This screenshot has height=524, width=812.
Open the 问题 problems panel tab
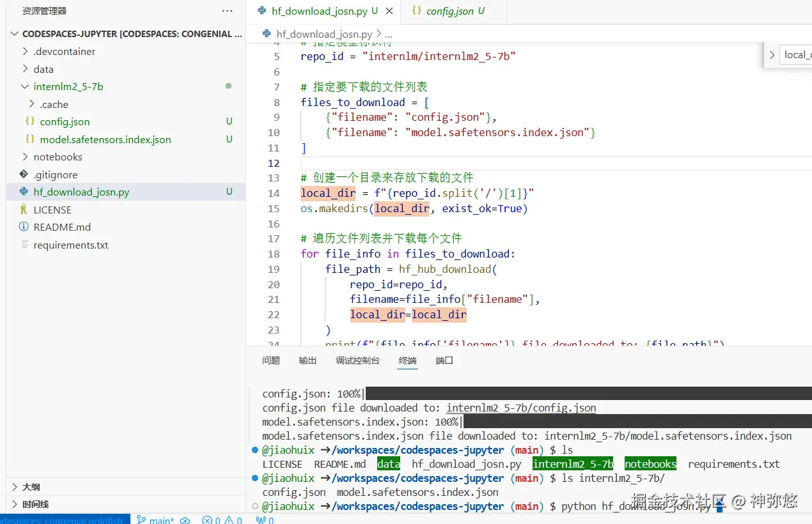tap(271, 360)
